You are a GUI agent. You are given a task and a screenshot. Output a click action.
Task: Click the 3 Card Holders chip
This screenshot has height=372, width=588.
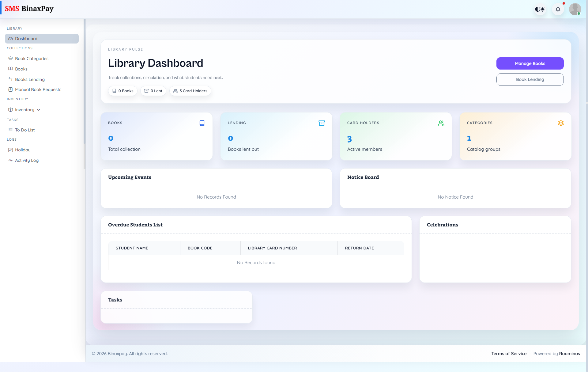point(190,91)
